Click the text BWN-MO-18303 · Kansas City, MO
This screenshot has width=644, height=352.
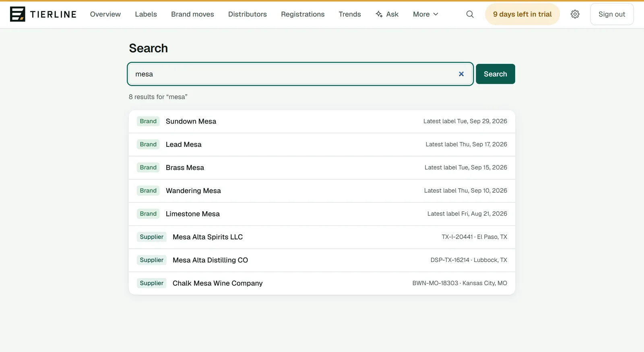tap(460, 283)
